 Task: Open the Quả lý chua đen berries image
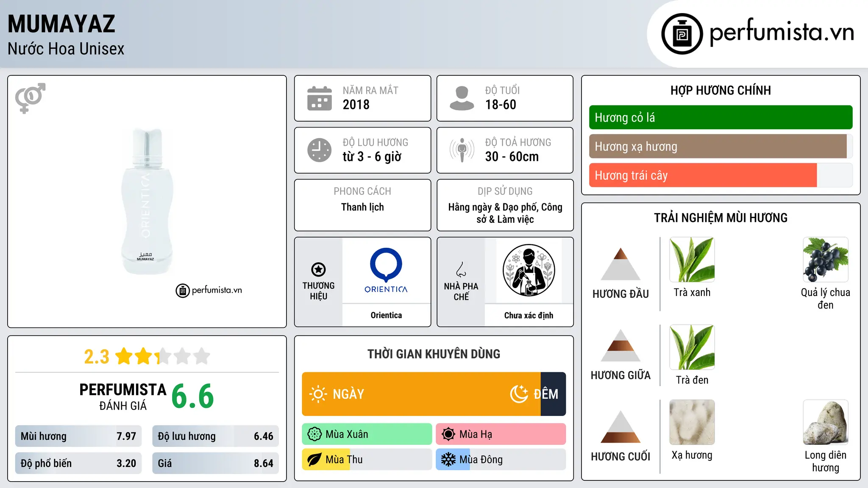click(826, 260)
